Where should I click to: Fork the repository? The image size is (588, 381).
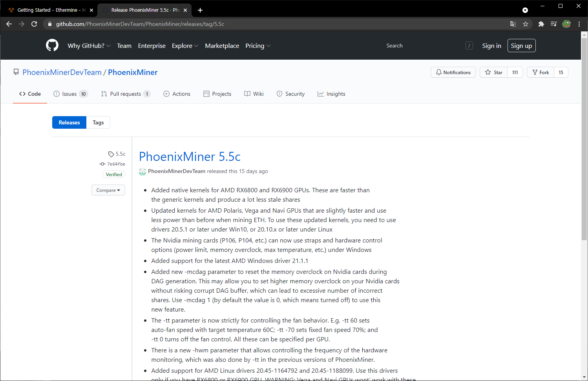click(541, 72)
